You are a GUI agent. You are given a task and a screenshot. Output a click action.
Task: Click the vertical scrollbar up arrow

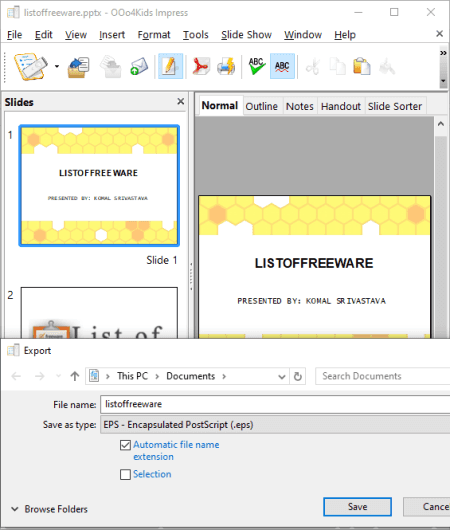(441, 124)
